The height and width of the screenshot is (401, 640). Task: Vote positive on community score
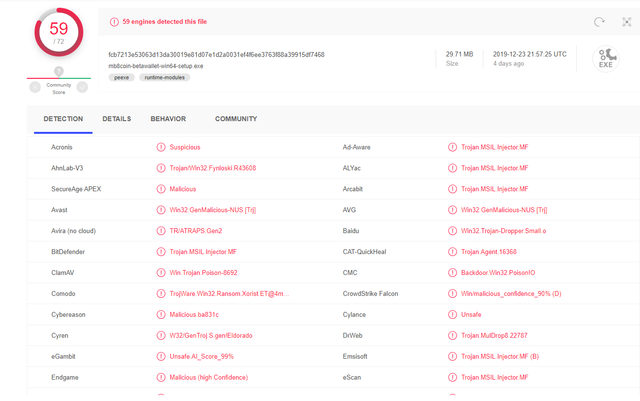82,87
